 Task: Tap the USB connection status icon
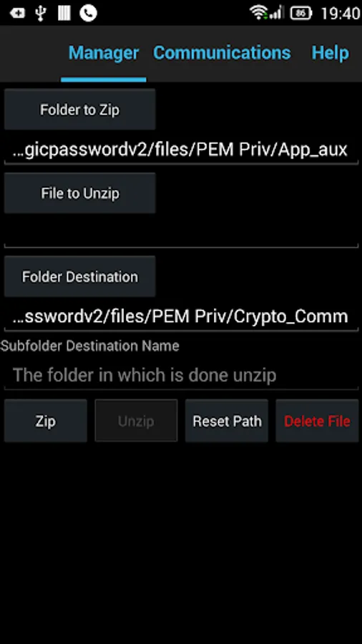tap(40, 13)
